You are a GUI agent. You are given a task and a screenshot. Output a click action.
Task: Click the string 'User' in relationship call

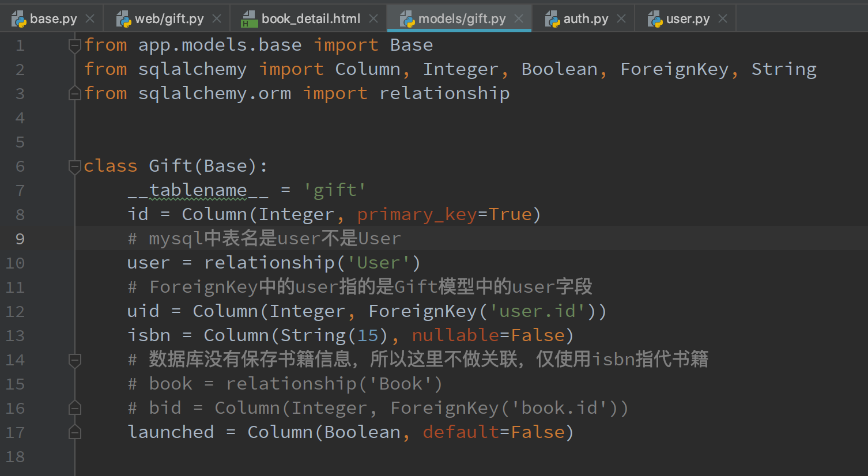[x=378, y=263]
